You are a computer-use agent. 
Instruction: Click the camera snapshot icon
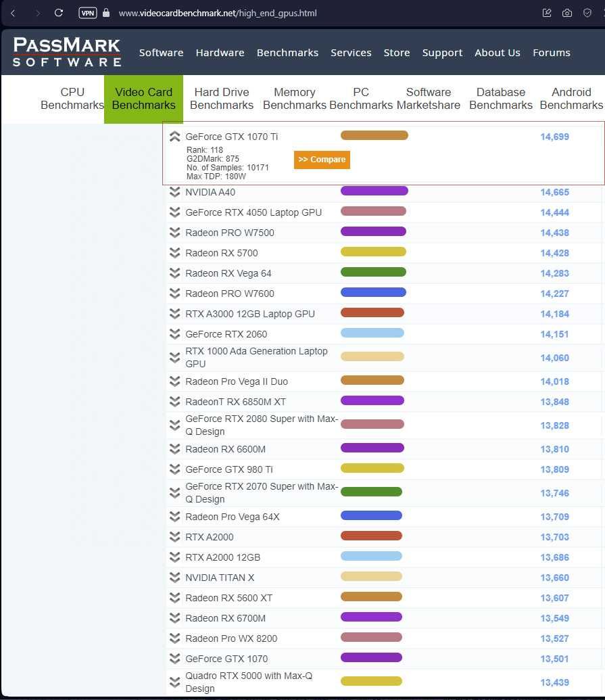[567, 13]
